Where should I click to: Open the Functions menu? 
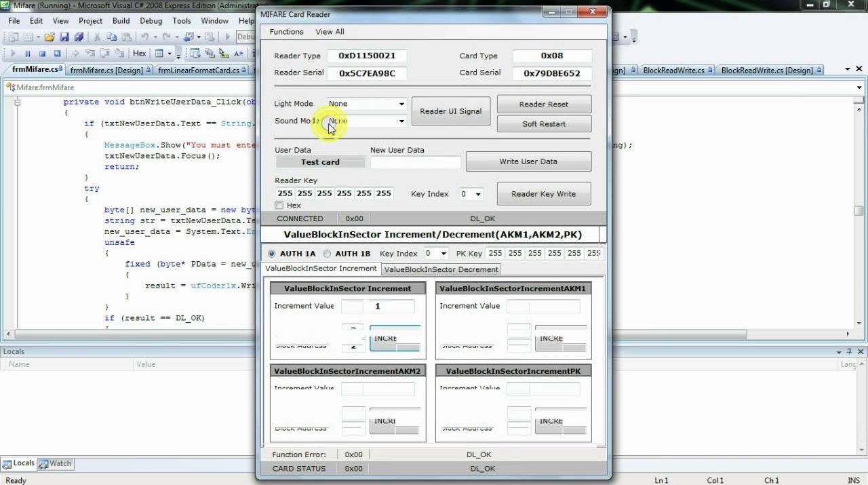click(x=286, y=32)
